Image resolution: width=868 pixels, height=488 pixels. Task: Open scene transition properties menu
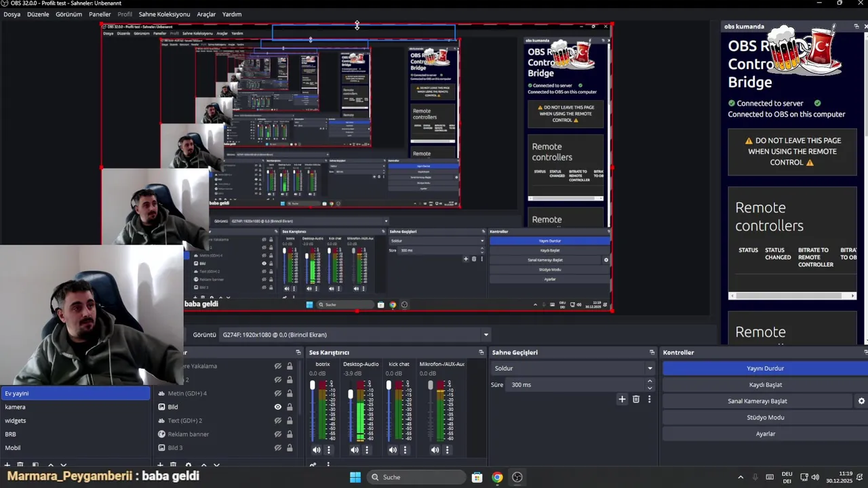point(649,399)
